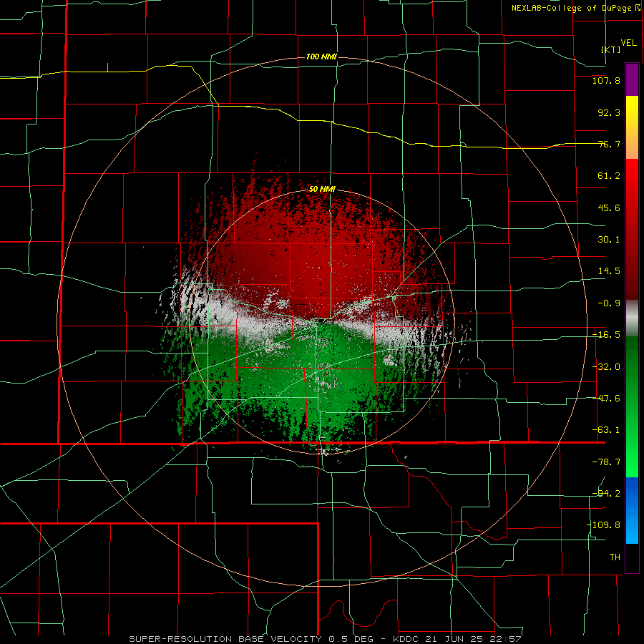Click the [KT] units label
The height and width of the screenshot is (644, 644).
(x=611, y=49)
